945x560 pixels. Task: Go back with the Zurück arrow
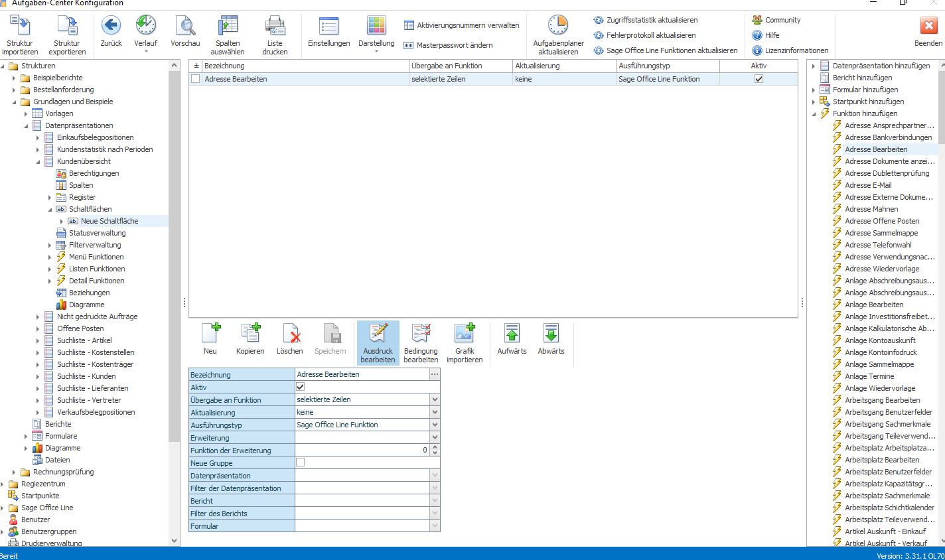tap(111, 26)
